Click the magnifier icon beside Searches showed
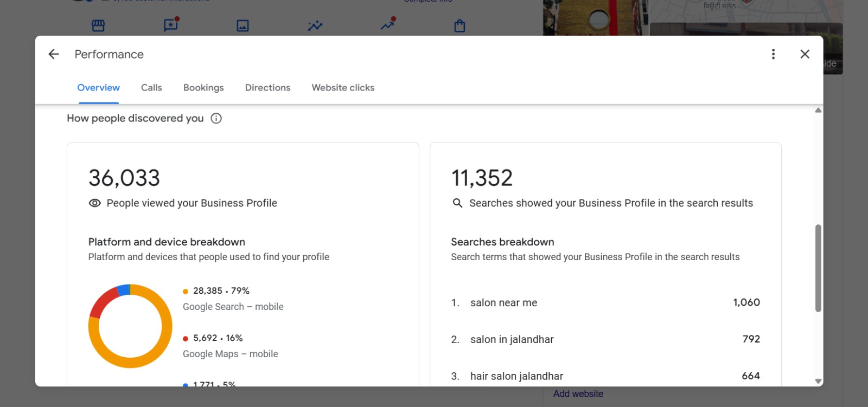The image size is (868, 407). 457,203
